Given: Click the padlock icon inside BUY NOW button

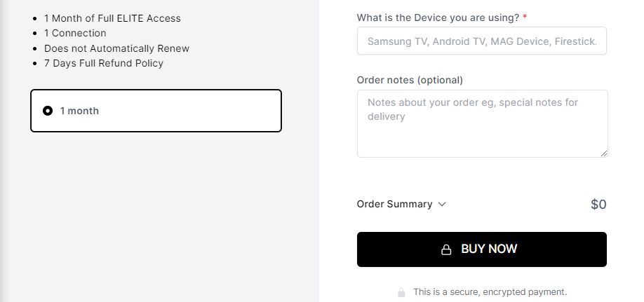Looking at the screenshot, I should point(446,249).
